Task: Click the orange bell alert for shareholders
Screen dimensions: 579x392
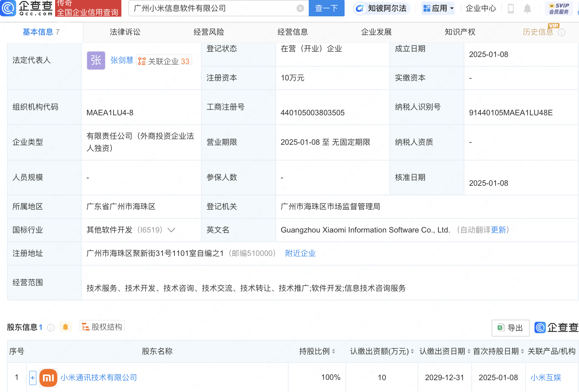Action: point(66,327)
